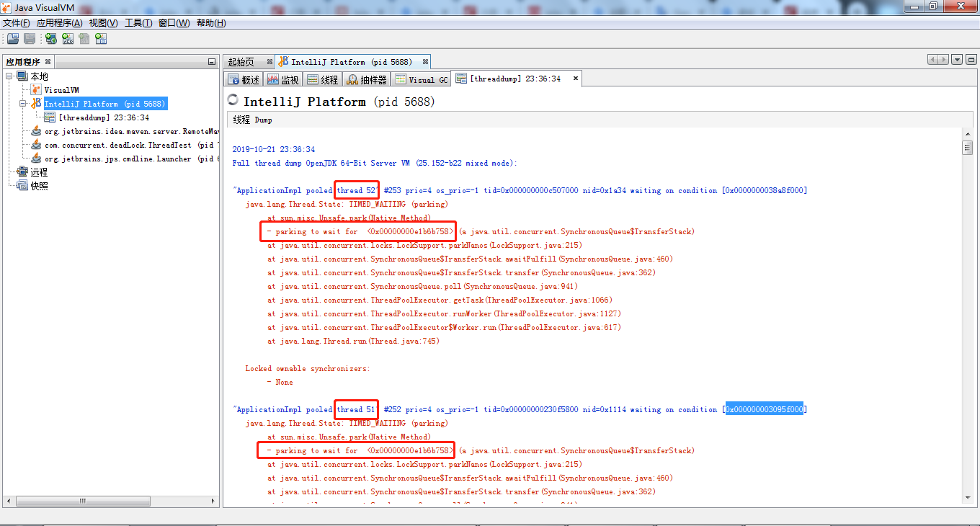Close the IntelliJ Platform editor tab

coord(426,62)
